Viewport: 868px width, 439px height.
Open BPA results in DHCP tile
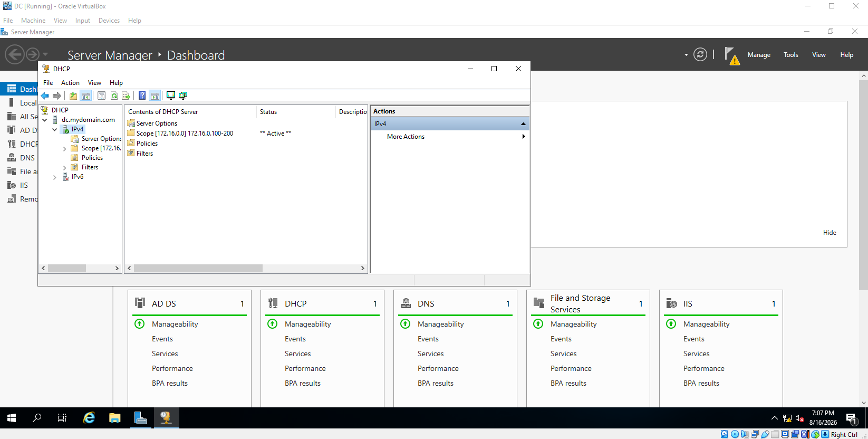coord(303,383)
